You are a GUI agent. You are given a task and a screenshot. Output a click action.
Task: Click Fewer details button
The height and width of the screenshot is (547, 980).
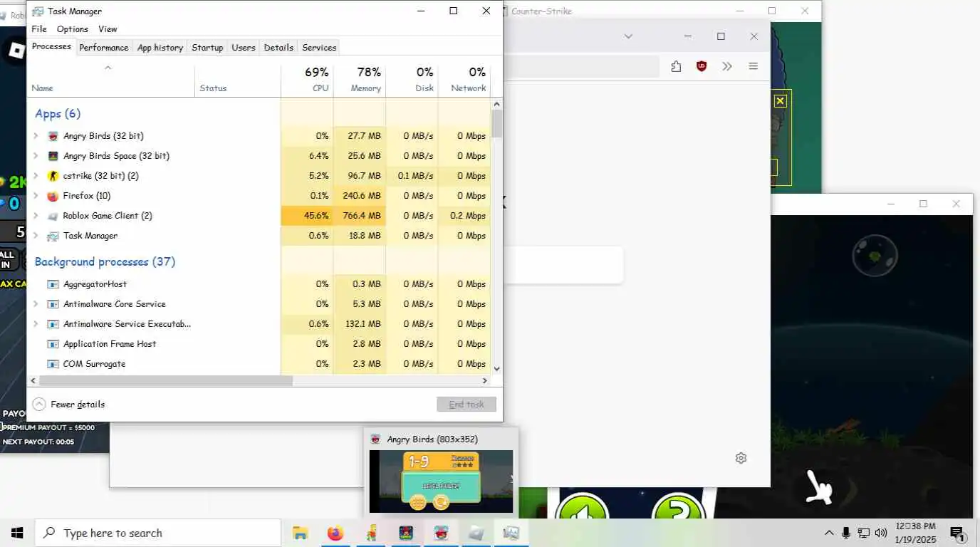coord(69,405)
